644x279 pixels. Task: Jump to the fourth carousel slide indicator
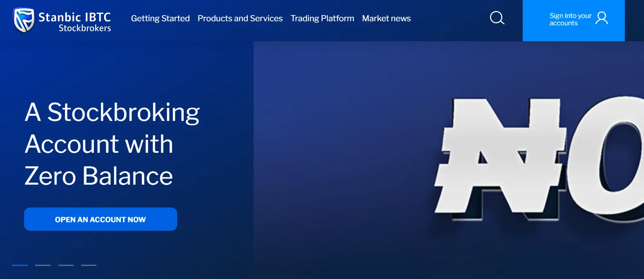tap(89, 265)
